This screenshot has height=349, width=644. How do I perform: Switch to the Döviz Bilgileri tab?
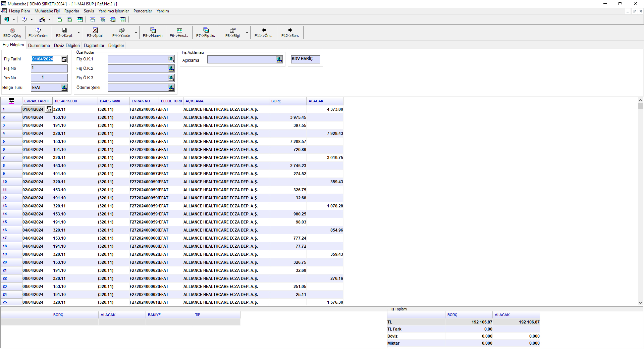coord(67,45)
